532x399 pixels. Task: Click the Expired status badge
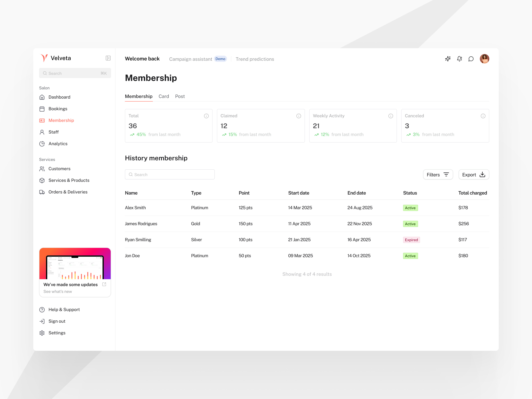[411, 240]
